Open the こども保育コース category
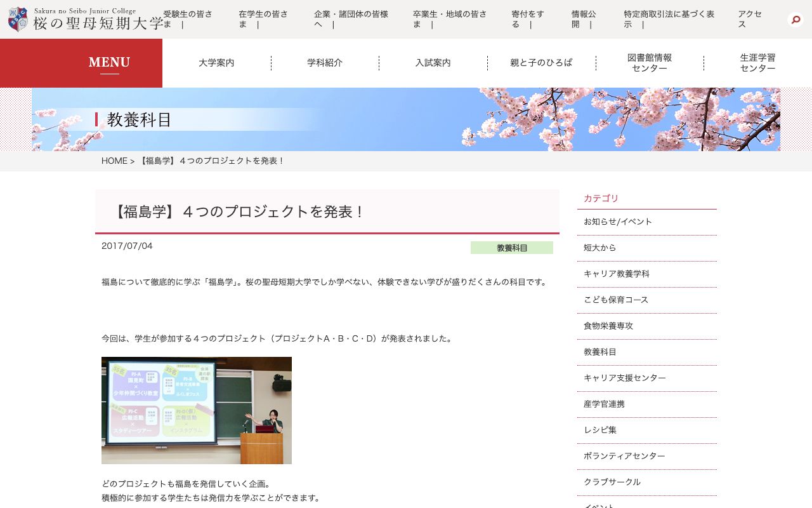812x508 pixels. point(615,300)
